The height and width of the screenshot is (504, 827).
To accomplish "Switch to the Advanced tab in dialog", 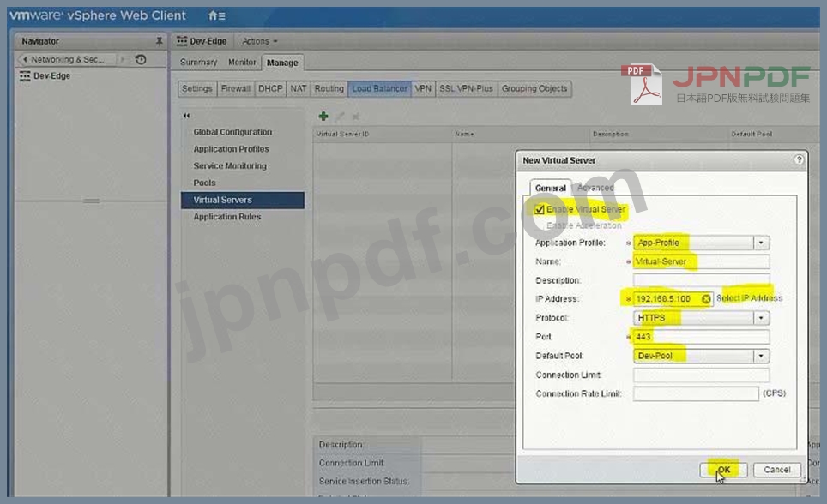I will click(595, 188).
